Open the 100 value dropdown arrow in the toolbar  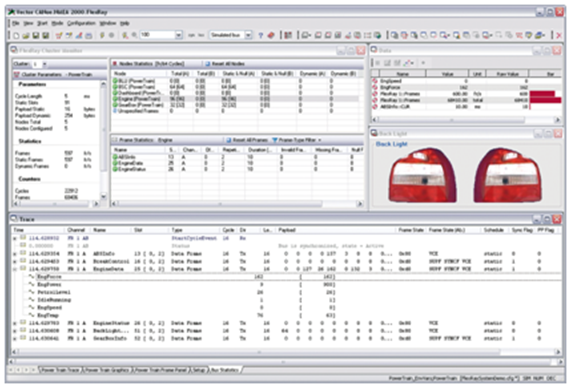click(179, 35)
